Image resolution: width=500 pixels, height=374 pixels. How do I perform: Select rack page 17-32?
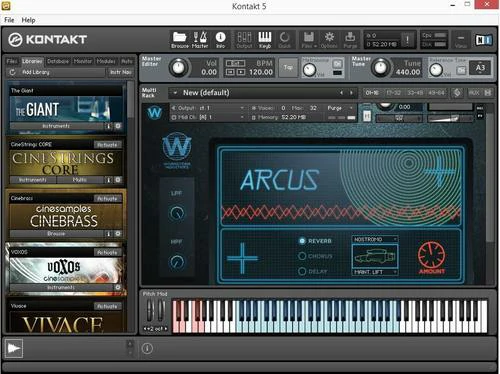click(x=393, y=93)
